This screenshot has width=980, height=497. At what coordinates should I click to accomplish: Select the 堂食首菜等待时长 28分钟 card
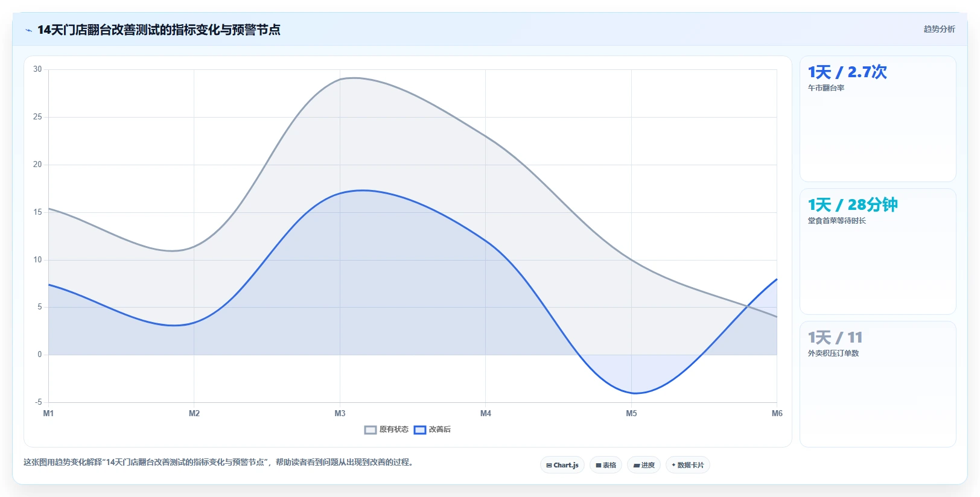(x=877, y=252)
